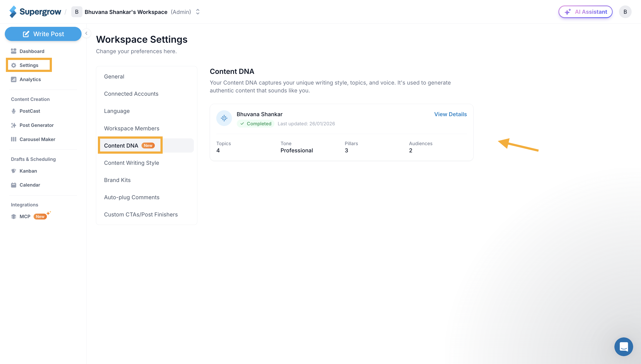The width and height of the screenshot is (641, 364).
Task: Click the MCP layers icon
Action: tap(14, 216)
